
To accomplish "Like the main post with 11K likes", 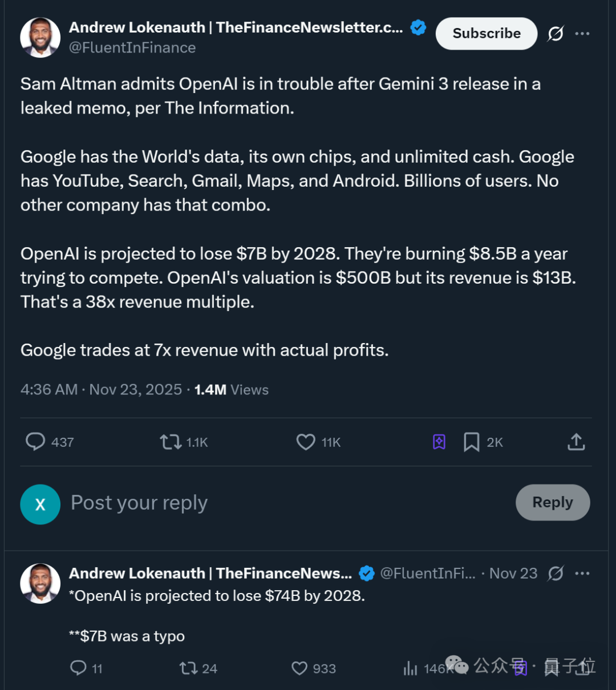I will tap(306, 442).
